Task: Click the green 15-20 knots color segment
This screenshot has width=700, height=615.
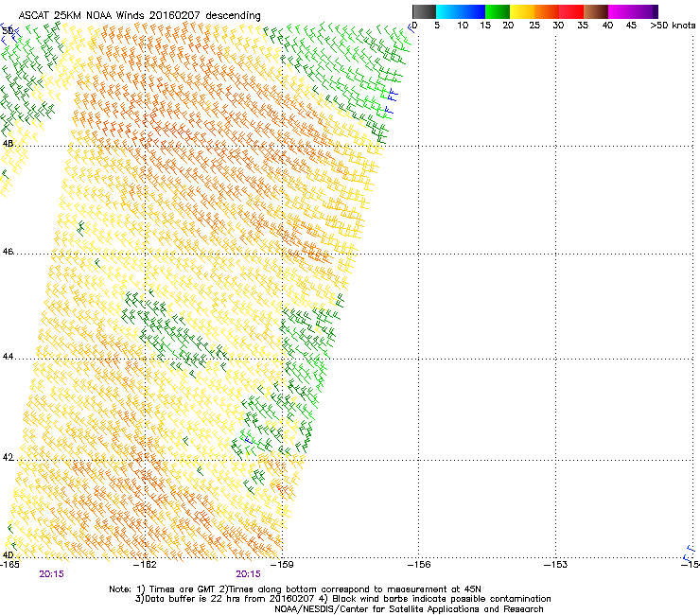Action: point(498,11)
